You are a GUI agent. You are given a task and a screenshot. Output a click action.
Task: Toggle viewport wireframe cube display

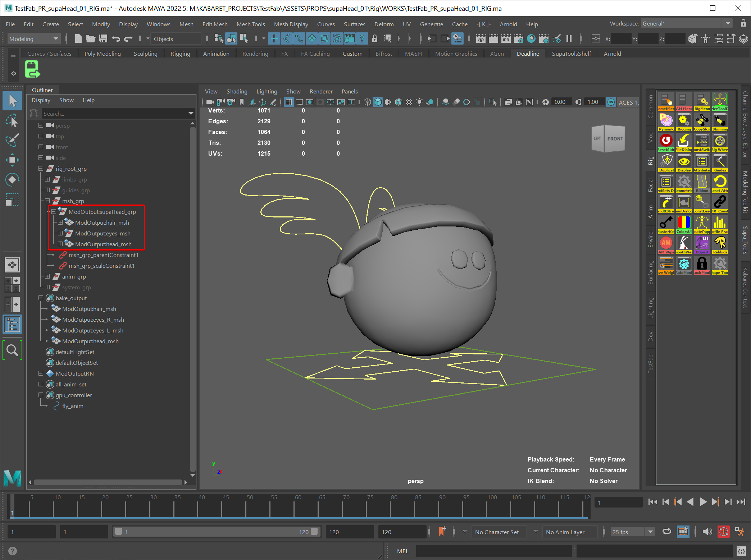coord(367,102)
